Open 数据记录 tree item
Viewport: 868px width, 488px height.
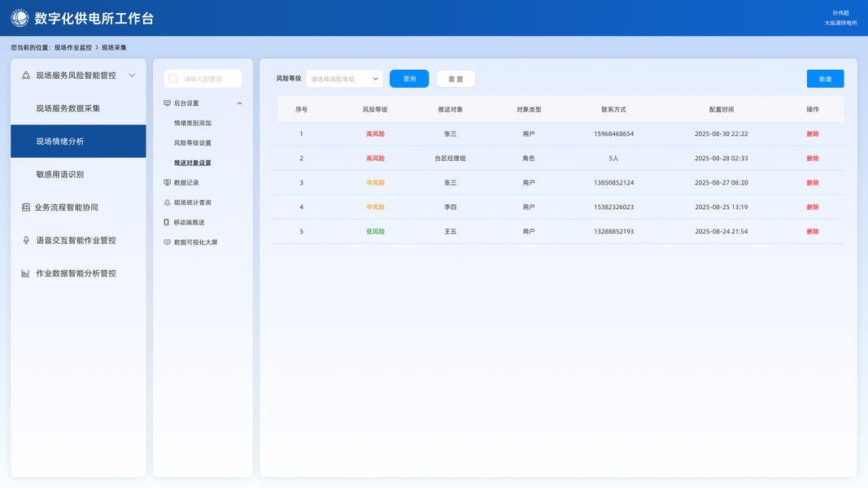(186, 182)
